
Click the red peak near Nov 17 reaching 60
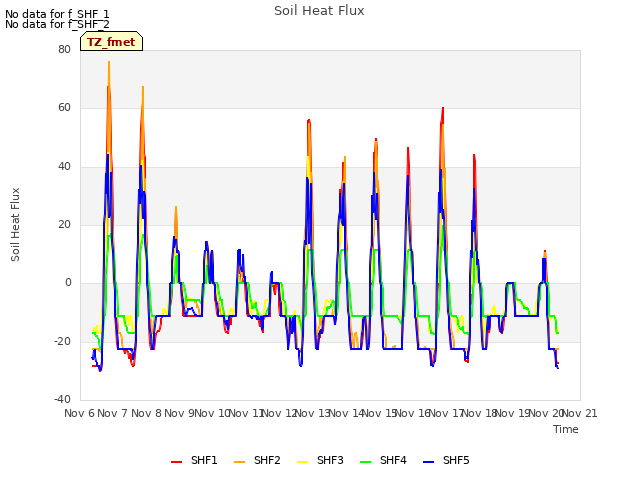tap(443, 109)
